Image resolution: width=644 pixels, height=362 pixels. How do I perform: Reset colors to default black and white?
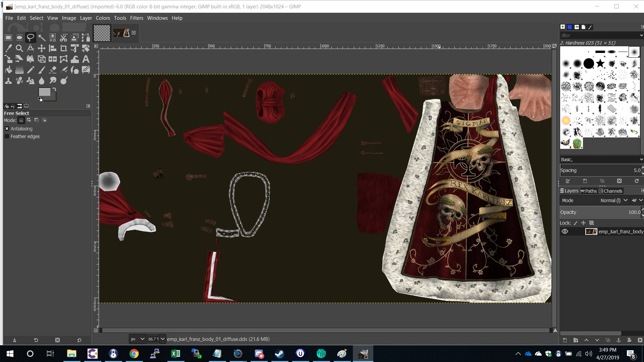point(40,99)
